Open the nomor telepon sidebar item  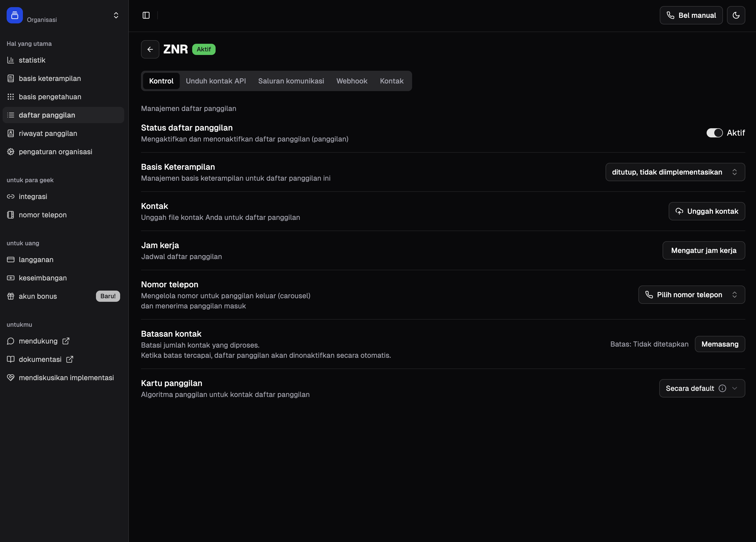[42, 215]
